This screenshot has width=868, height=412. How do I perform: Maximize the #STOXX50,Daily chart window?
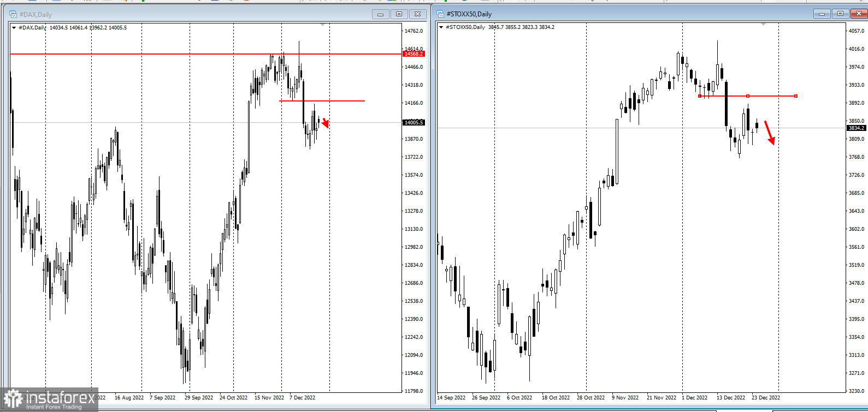[x=840, y=14]
